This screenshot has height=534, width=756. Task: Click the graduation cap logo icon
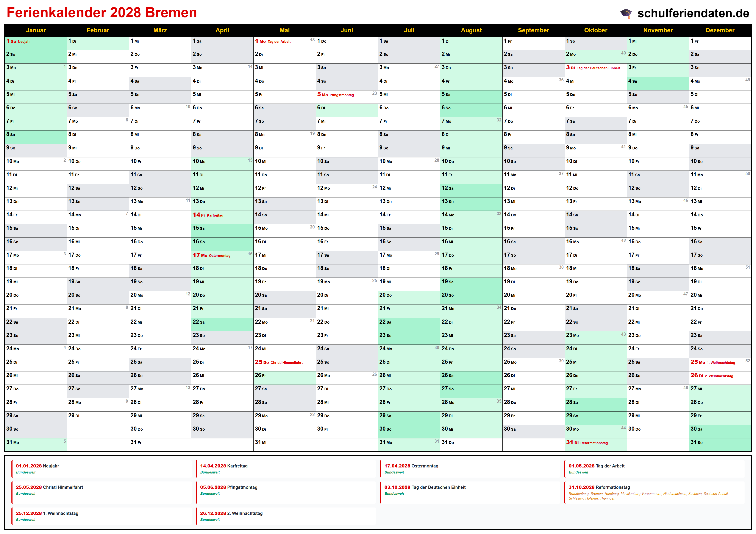click(x=626, y=13)
